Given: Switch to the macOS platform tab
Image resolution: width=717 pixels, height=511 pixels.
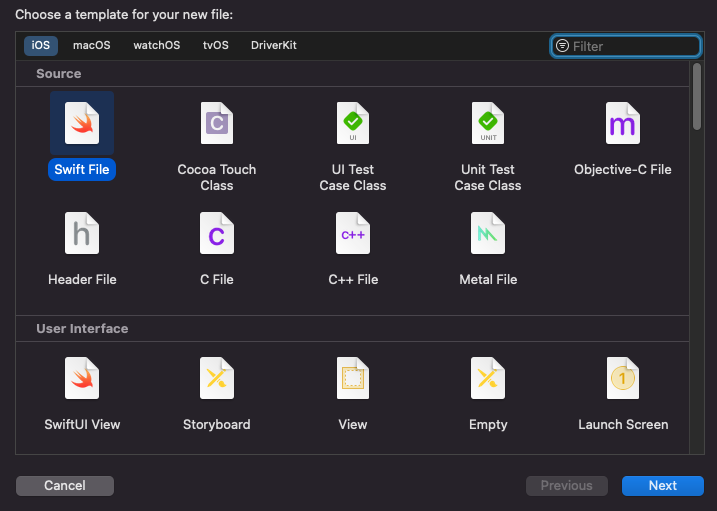Looking at the screenshot, I should pyautogui.click(x=91, y=45).
